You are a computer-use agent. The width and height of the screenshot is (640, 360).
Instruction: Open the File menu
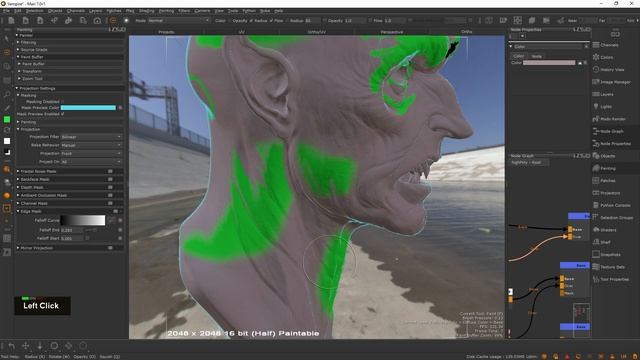6,11
